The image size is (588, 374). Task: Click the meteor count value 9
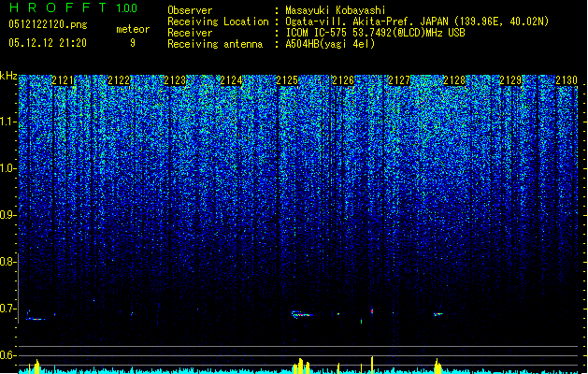133,43
